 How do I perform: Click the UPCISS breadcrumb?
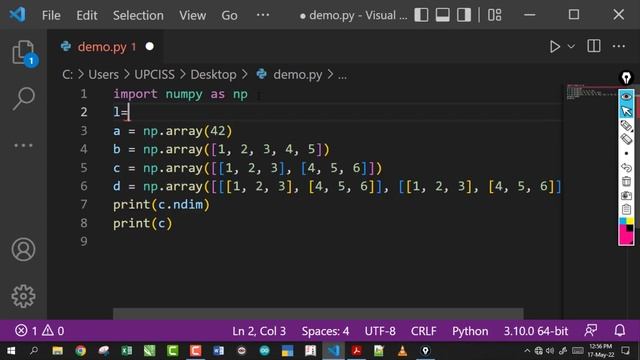(154, 75)
